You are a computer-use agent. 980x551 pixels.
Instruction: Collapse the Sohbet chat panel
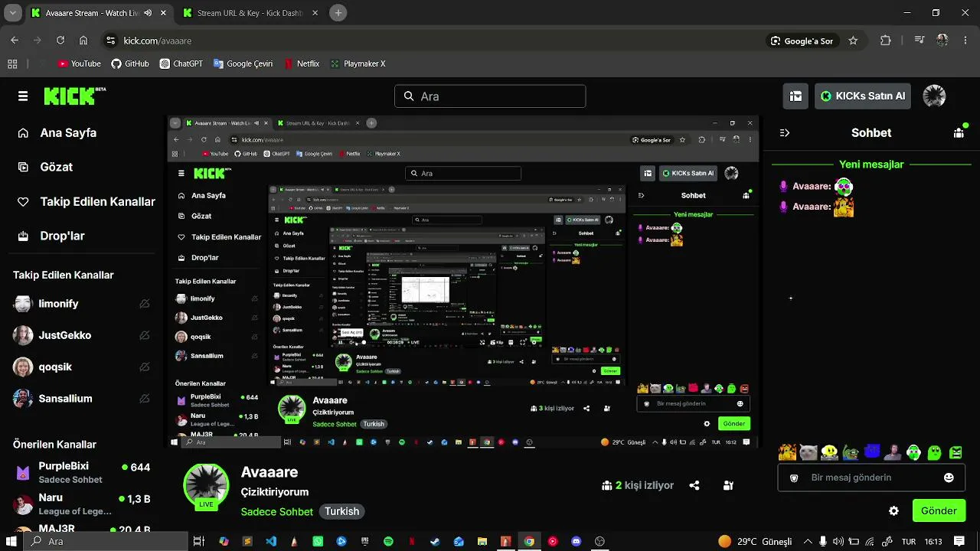tap(785, 133)
